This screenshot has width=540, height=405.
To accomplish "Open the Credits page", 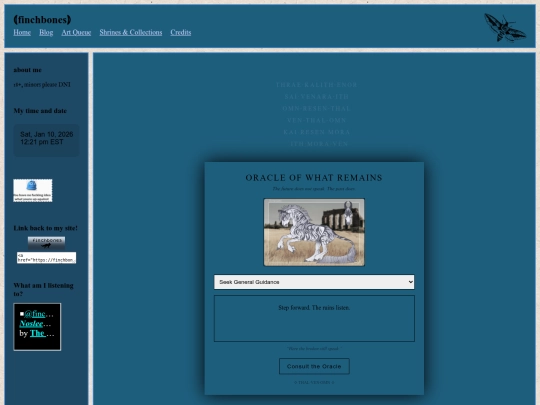I will (181, 32).
